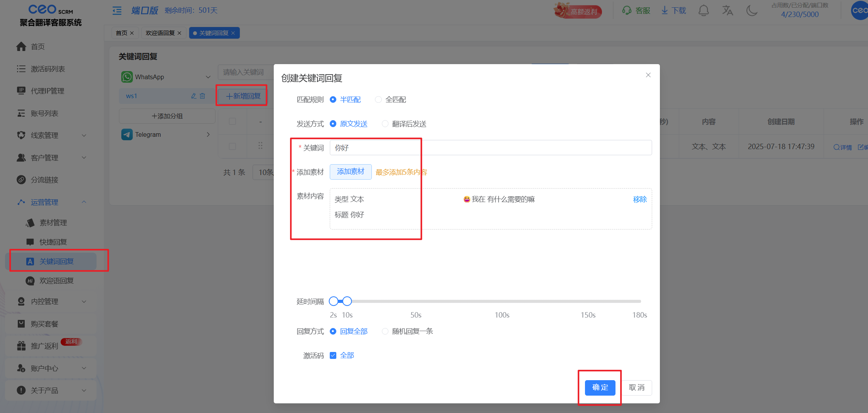Select 随机回复一条 reply mode
This screenshot has height=413, width=868.
(x=407, y=331)
